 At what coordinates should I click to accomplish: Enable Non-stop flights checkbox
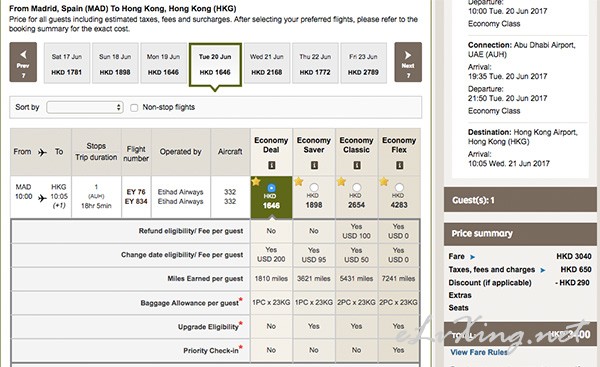(x=134, y=108)
